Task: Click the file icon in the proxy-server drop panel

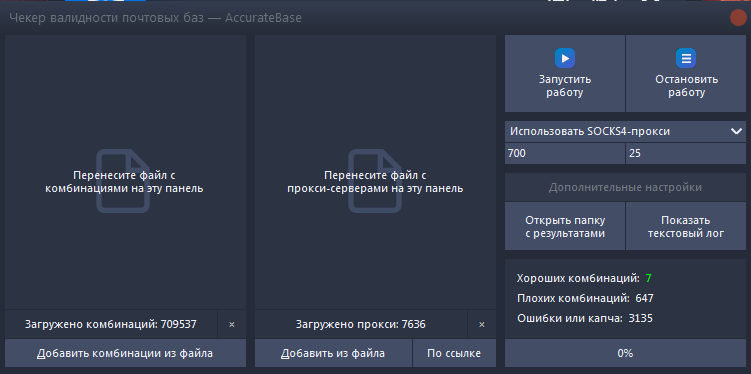Action: [x=375, y=180]
